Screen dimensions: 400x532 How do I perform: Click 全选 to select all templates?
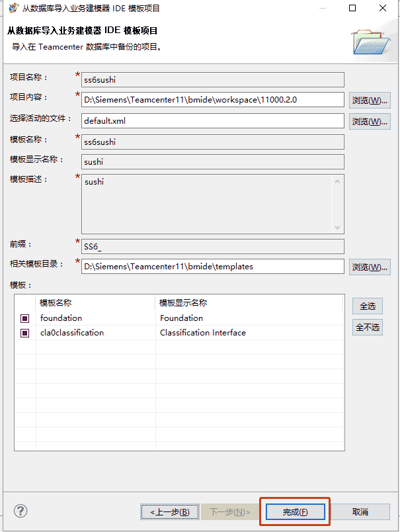pyautogui.click(x=368, y=306)
